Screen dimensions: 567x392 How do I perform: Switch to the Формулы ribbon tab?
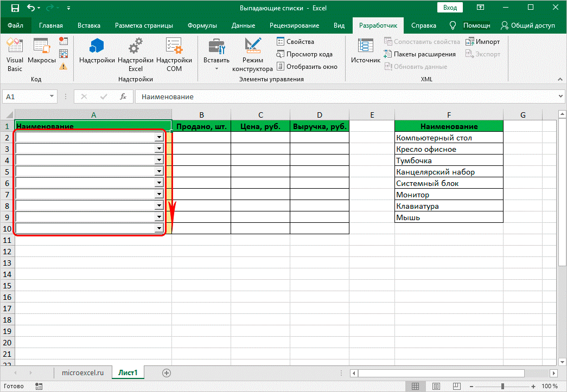pyautogui.click(x=202, y=25)
